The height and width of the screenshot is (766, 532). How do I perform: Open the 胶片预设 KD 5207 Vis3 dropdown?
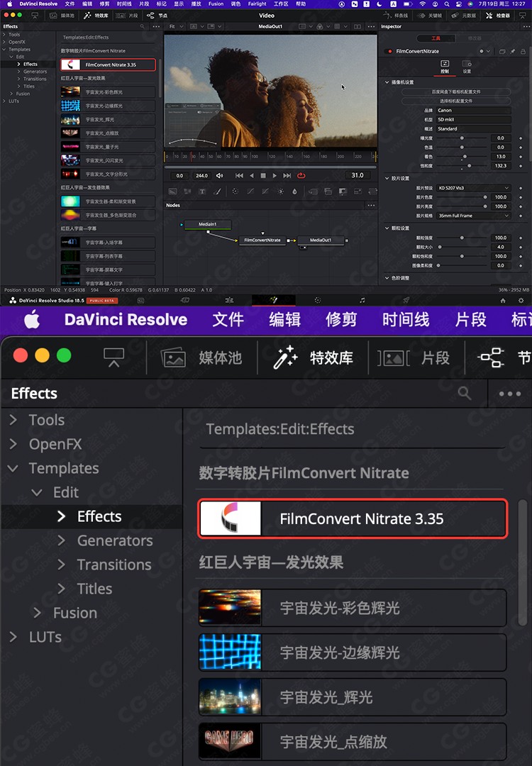point(473,188)
